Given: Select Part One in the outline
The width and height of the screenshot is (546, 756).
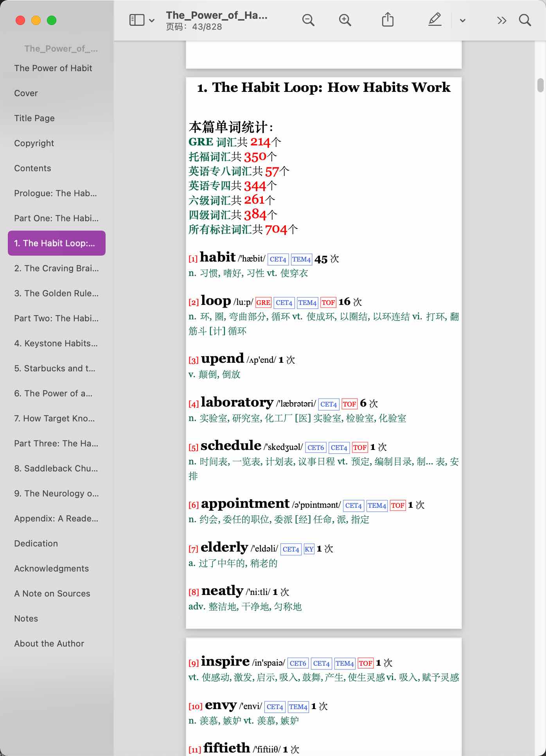Looking at the screenshot, I should [56, 218].
